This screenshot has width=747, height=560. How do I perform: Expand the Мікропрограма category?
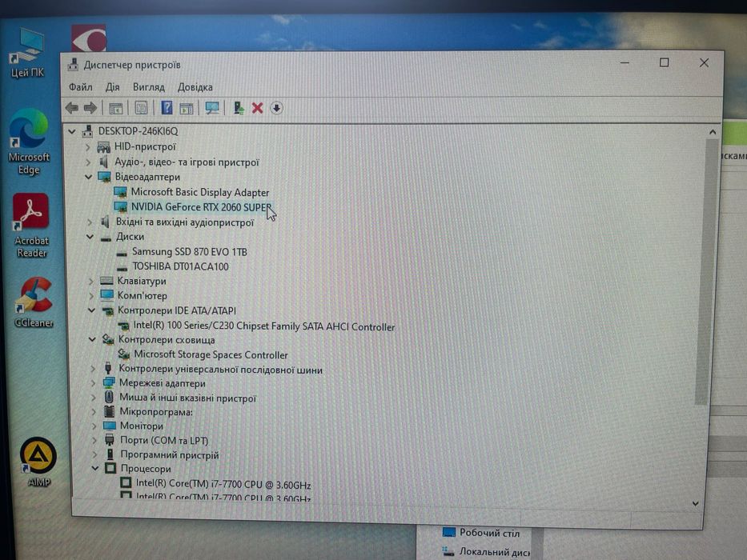tap(94, 412)
